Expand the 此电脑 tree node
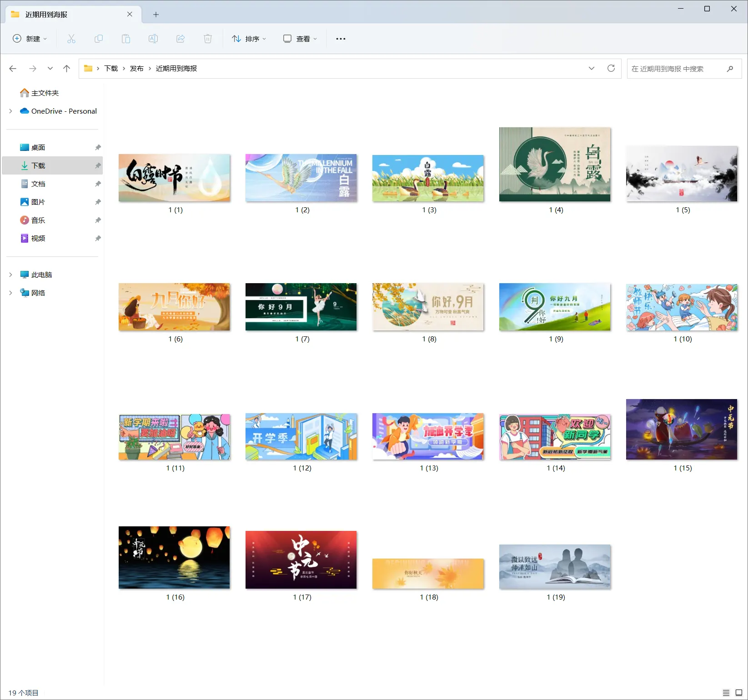Image resolution: width=748 pixels, height=700 pixels. click(10, 275)
